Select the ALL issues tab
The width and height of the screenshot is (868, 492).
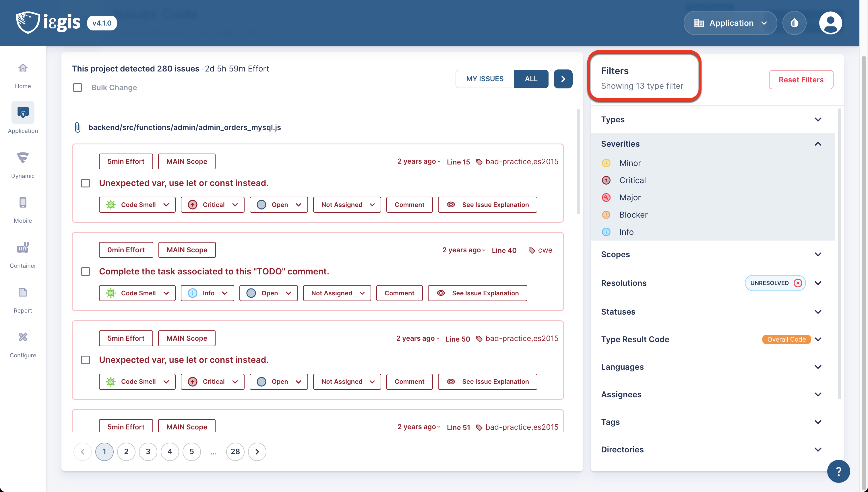[x=531, y=79]
